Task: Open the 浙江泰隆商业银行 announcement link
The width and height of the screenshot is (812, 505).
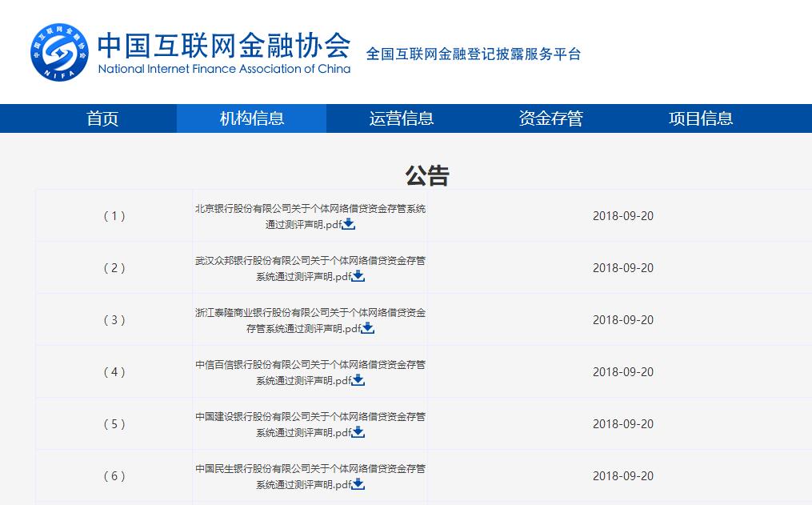Action: 310,321
